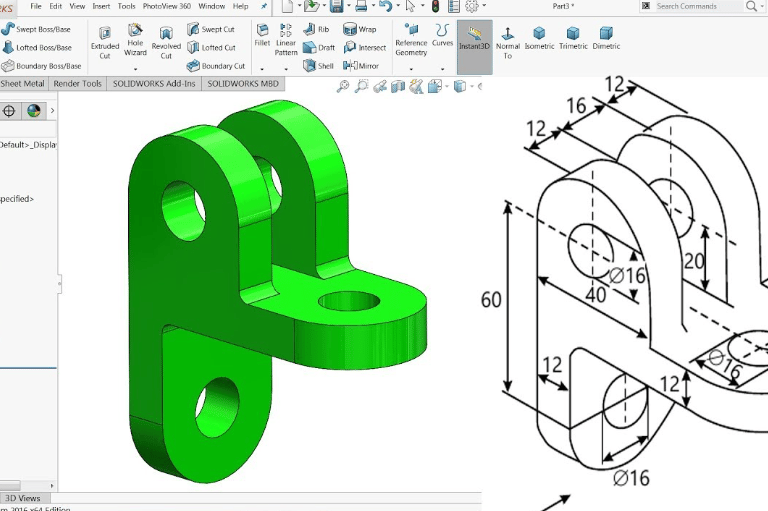Viewport: 768px width, 511px height.
Task: Click Zoom to Fit in view toolbar
Action: coord(343,86)
